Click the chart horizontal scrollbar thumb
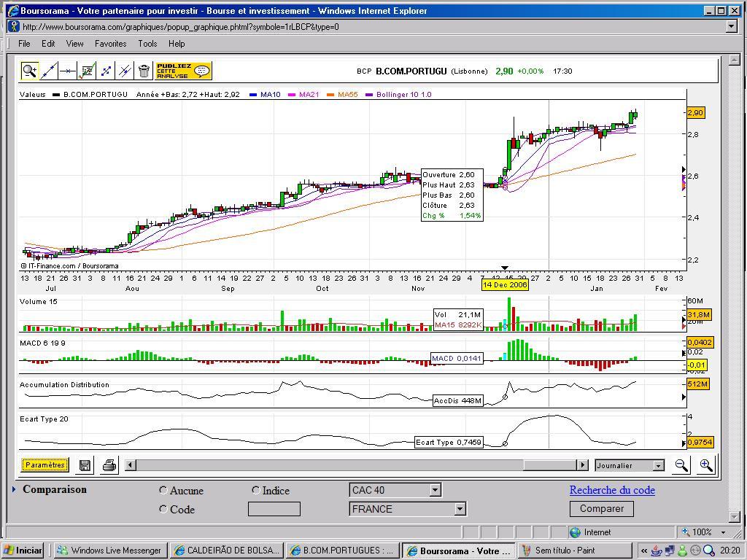The width and height of the screenshot is (747, 560). pos(550,464)
